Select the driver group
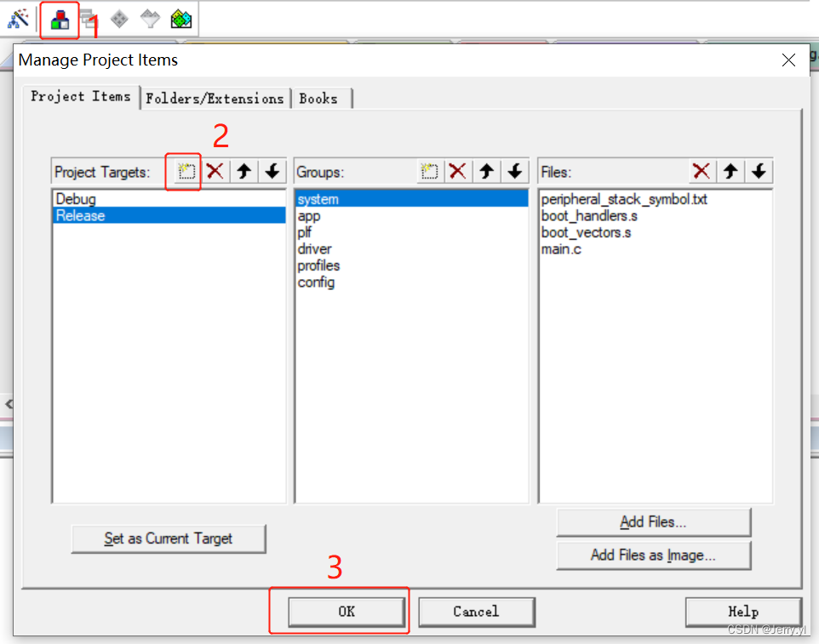The image size is (819, 644). pyautogui.click(x=411, y=249)
